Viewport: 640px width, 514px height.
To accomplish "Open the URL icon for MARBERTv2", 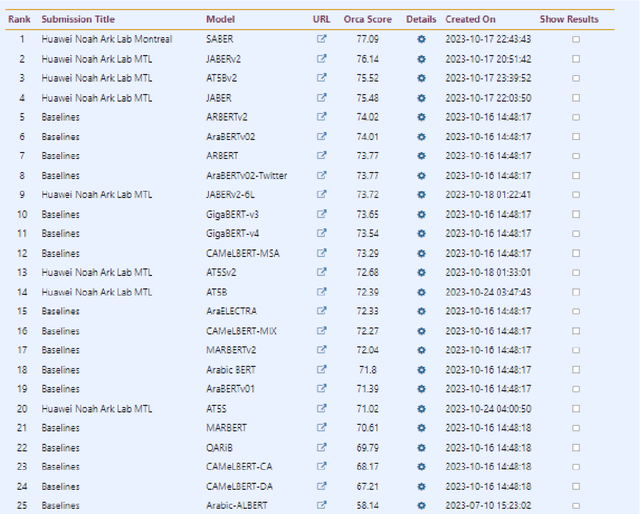I will pos(321,350).
